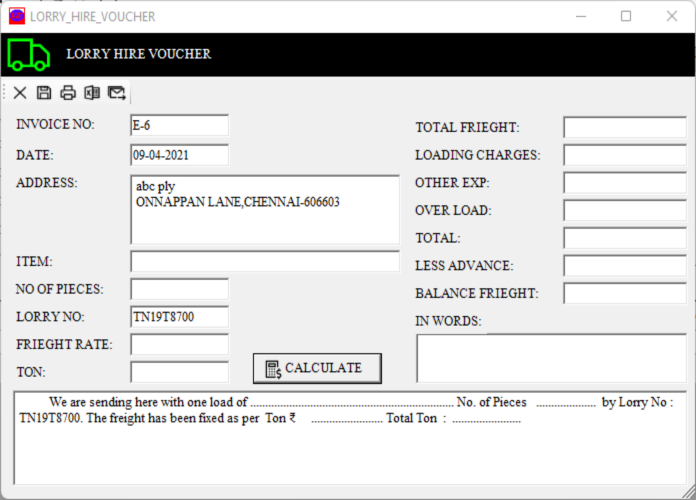Focus the Total Freight field
This screenshot has height=500, width=696.
tap(624, 128)
